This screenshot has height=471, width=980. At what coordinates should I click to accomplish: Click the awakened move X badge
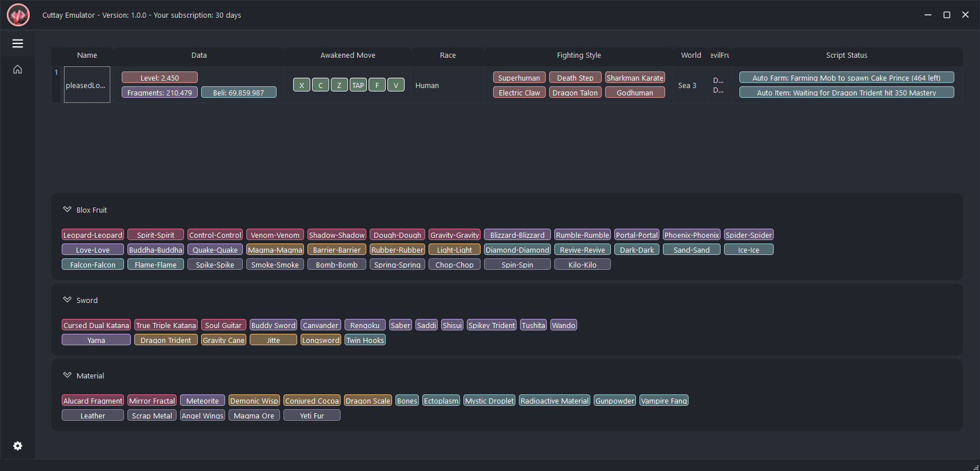(x=302, y=85)
